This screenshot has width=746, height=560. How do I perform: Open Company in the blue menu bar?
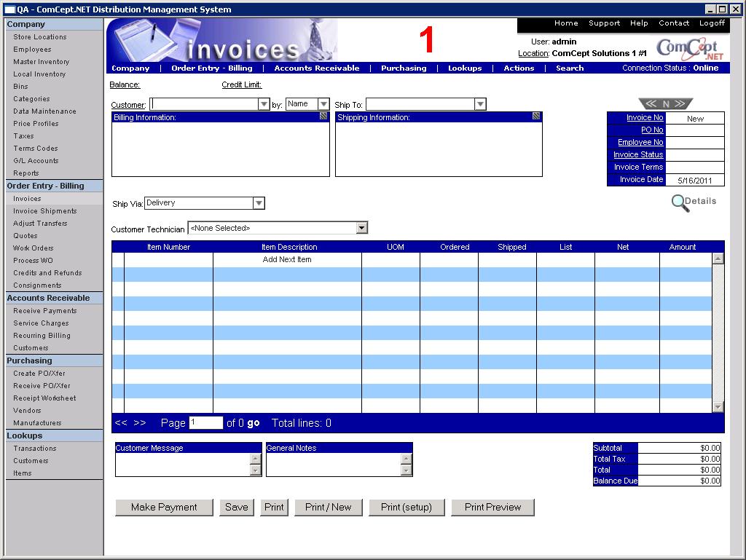coord(130,68)
